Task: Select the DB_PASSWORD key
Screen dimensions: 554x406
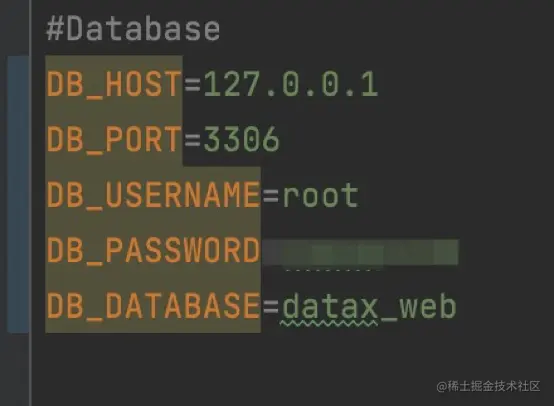Action: [153, 250]
